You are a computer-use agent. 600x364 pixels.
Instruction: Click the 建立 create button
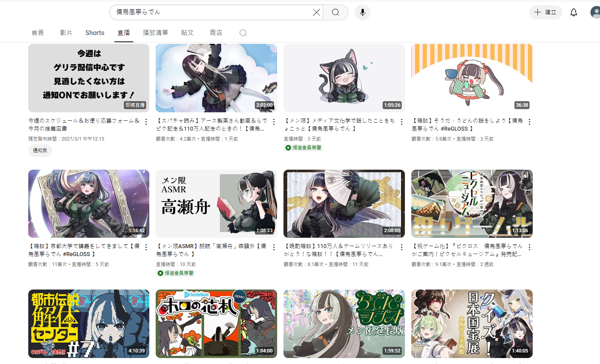pos(545,12)
